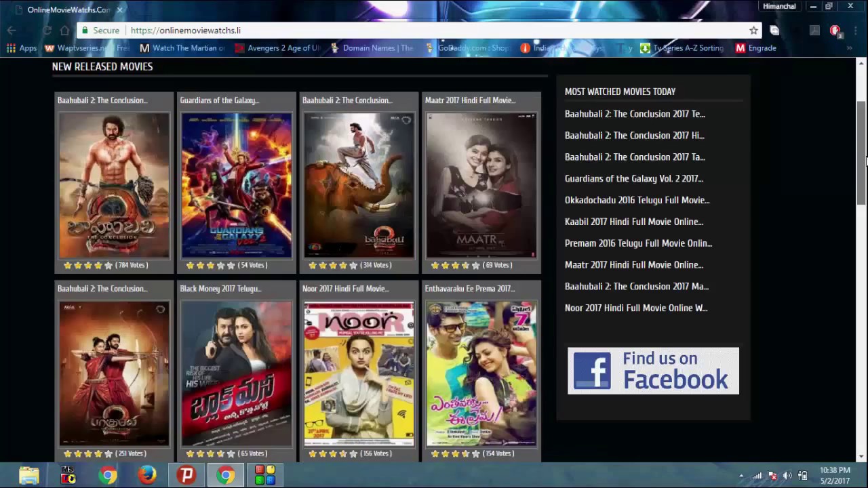Rate fourth star under Noor, 156 votes
The image size is (868, 488).
tap(343, 453)
